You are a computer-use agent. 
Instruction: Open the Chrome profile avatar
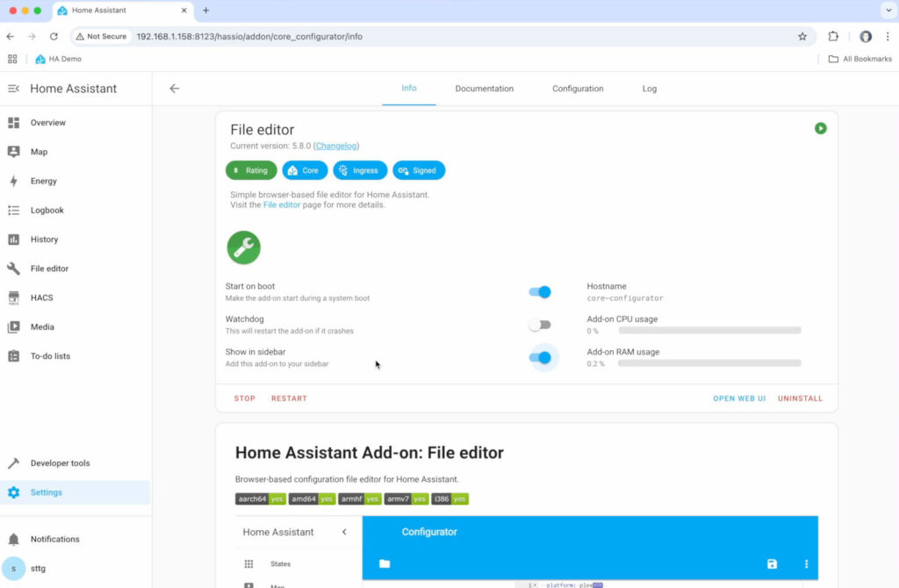coord(865,37)
